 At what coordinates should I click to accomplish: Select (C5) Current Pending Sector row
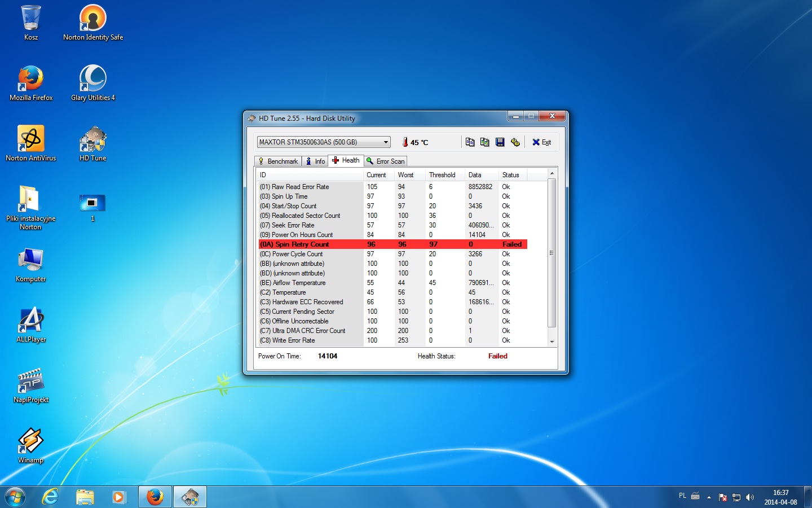(x=392, y=312)
